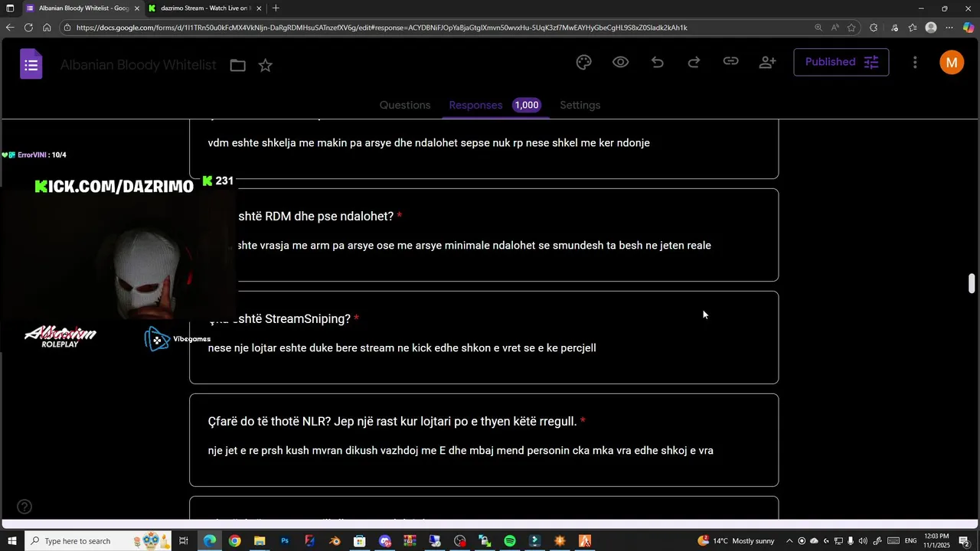
Task: Redo the last change
Action: pos(694,62)
